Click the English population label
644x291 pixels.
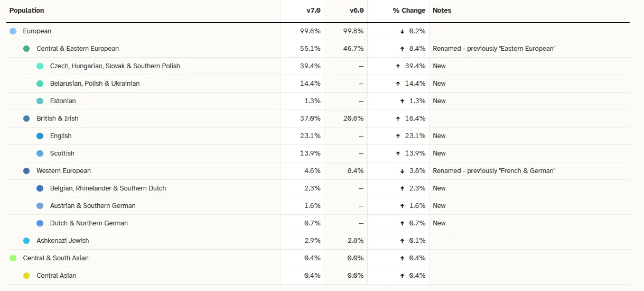[x=61, y=136]
